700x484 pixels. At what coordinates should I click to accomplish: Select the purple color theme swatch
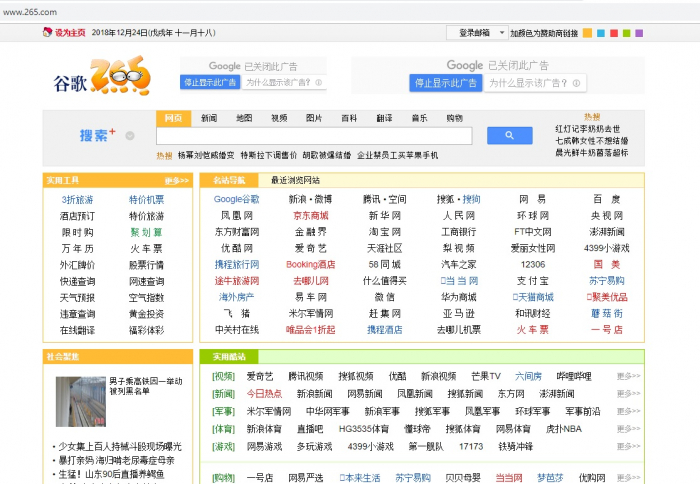pyautogui.click(x=639, y=33)
